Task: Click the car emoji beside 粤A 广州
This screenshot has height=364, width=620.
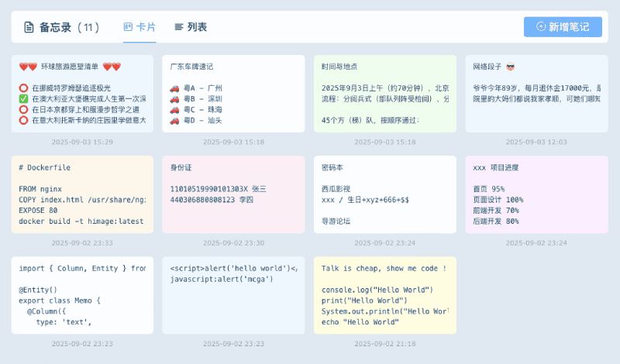Action: (x=174, y=88)
